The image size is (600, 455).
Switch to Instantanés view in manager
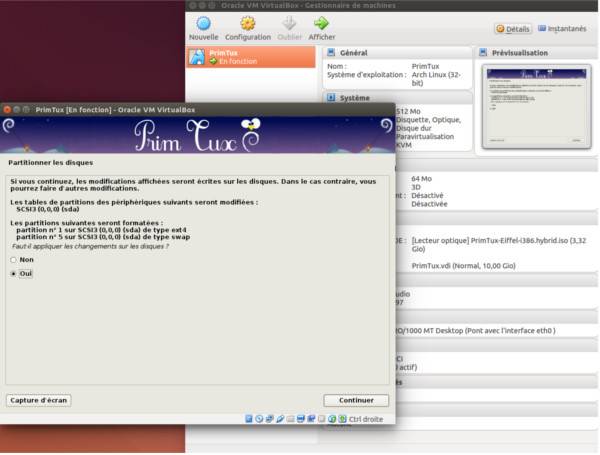tap(562, 29)
